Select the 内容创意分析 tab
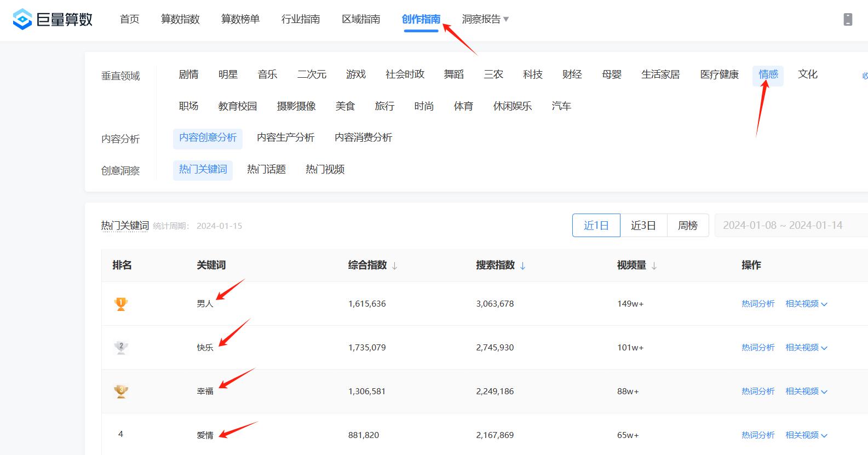Image resolution: width=868 pixels, height=455 pixels. (208, 138)
